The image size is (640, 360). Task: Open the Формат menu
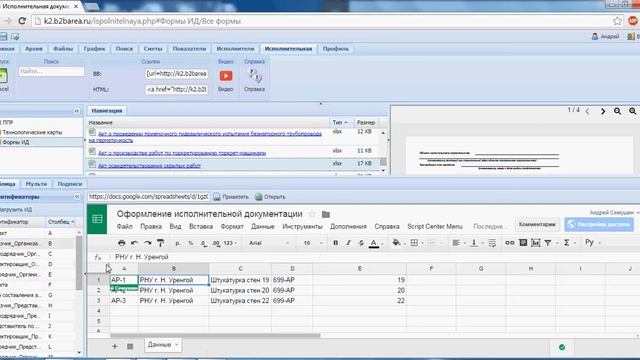[232, 227]
